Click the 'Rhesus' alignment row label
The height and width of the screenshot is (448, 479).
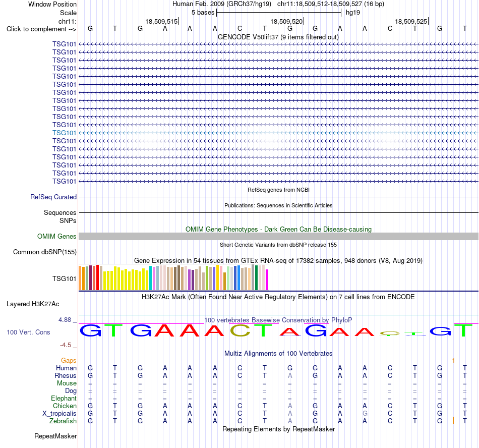[66, 375]
